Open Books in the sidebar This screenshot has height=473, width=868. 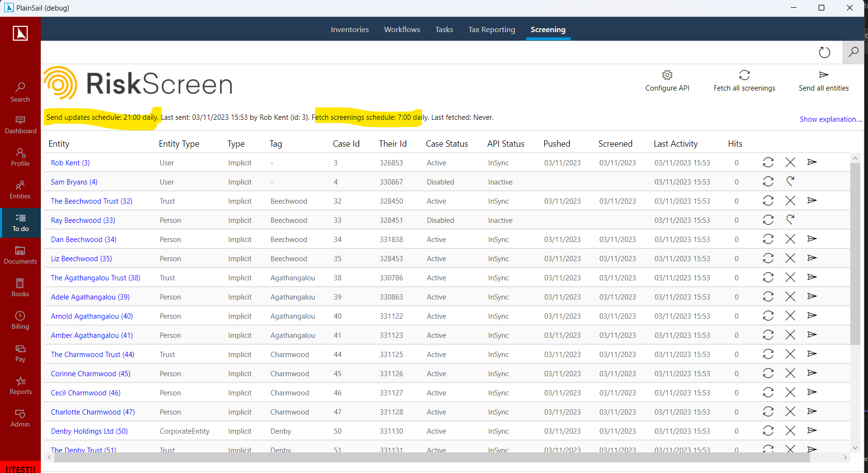point(20,288)
